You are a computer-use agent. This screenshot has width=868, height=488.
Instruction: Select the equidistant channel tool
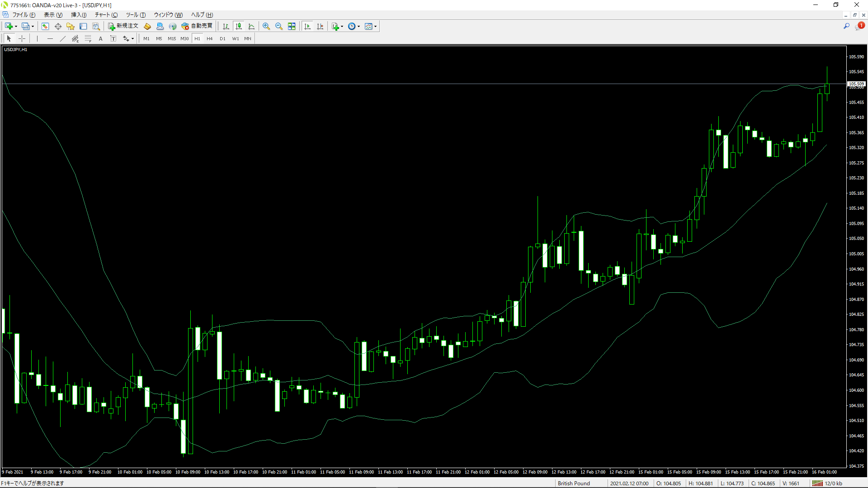coord(75,38)
